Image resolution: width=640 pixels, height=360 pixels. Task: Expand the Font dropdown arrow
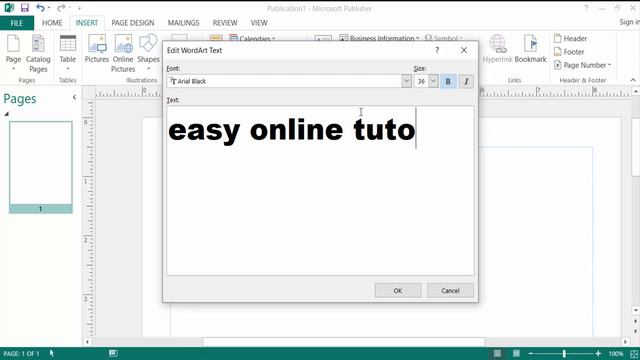(x=406, y=81)
